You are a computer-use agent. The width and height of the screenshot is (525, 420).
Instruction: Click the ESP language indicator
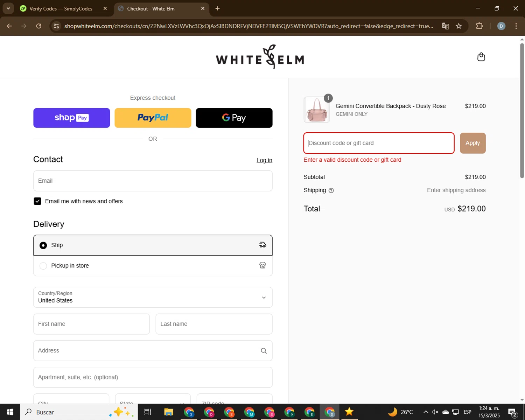(467, 412)
